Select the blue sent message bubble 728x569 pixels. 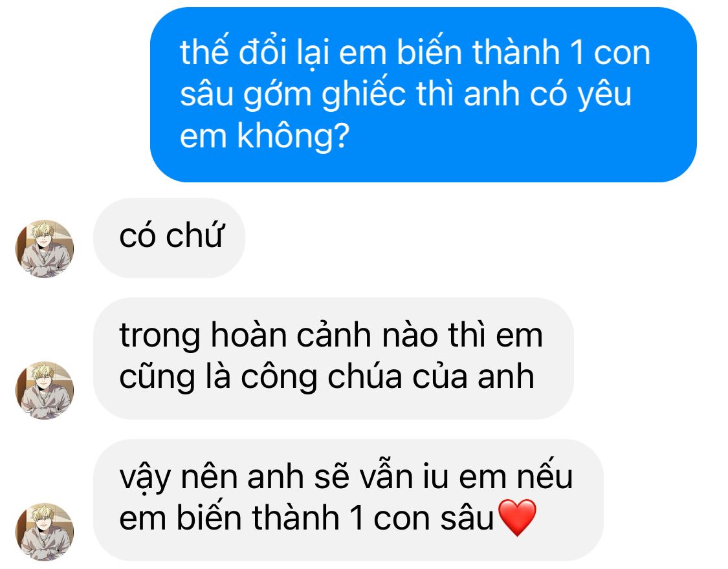(x=423, y=94)
